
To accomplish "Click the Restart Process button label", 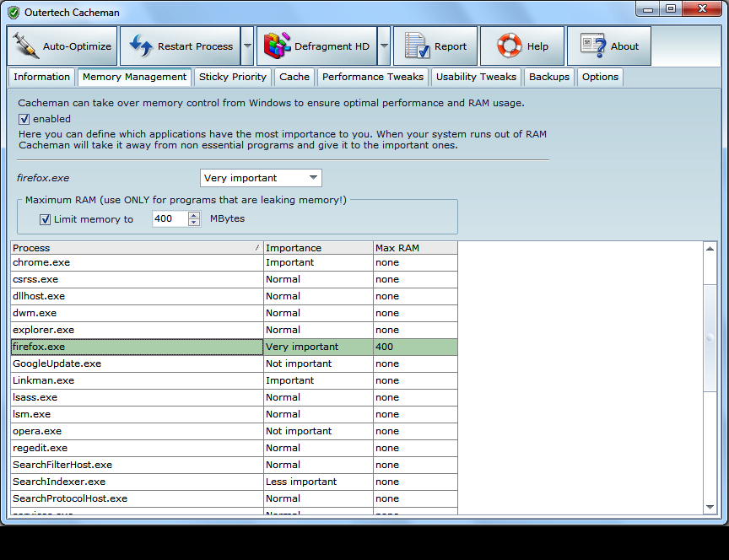I will point(195,46).
